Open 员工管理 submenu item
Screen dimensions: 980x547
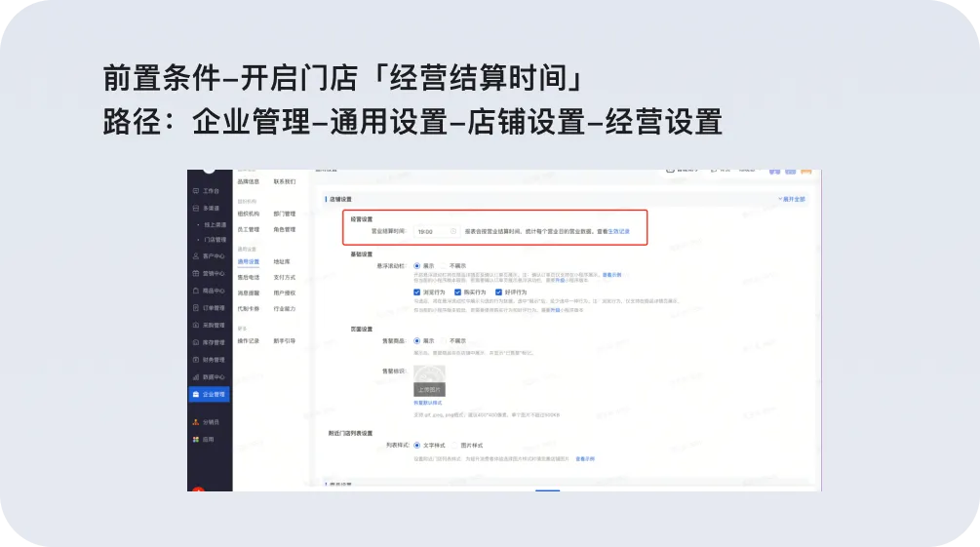coord(248,229)
